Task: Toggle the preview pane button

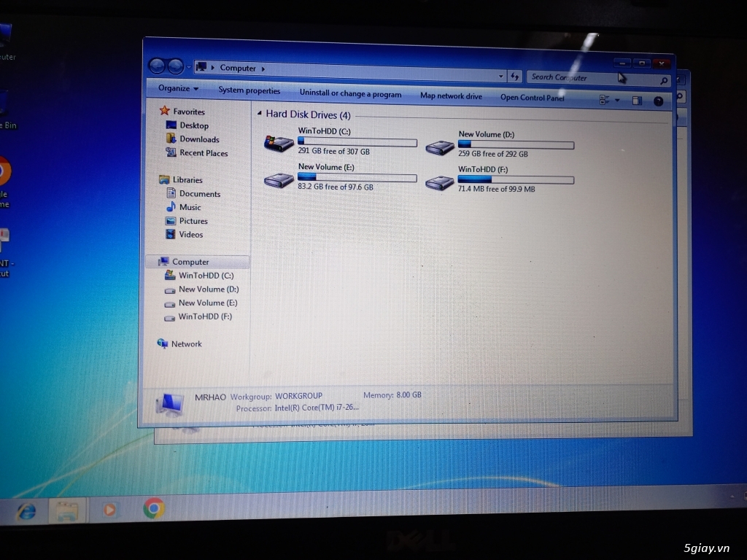Action: click(636, 100)
